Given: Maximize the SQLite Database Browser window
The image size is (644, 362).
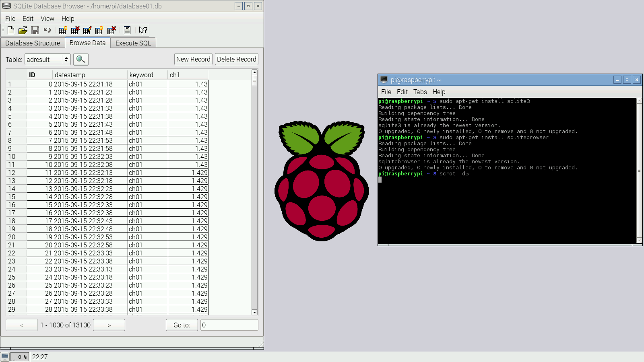Looking at the screenshot, I should pyautogui.click(x=248, y=6).
